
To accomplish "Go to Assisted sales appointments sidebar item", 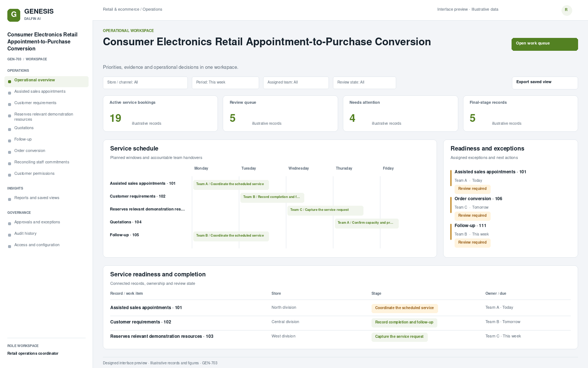I will click(46, 92).
